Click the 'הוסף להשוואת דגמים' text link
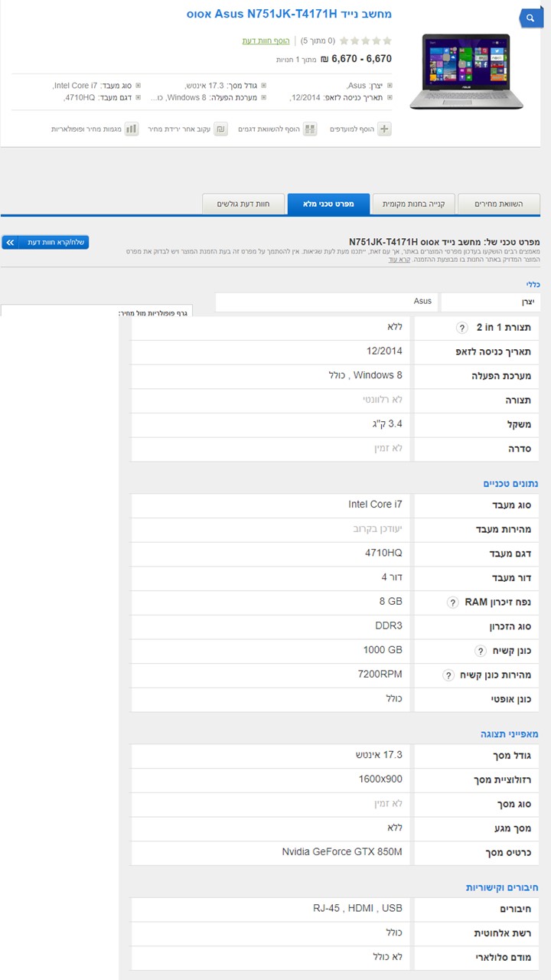This screenshot has height=980, width=551. (x=269, y=129)
